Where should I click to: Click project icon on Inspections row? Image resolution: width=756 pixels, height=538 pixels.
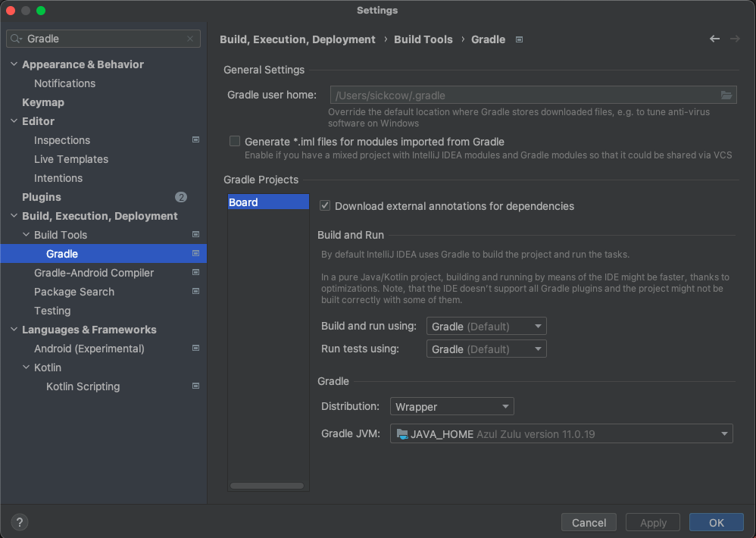[195, 139]
